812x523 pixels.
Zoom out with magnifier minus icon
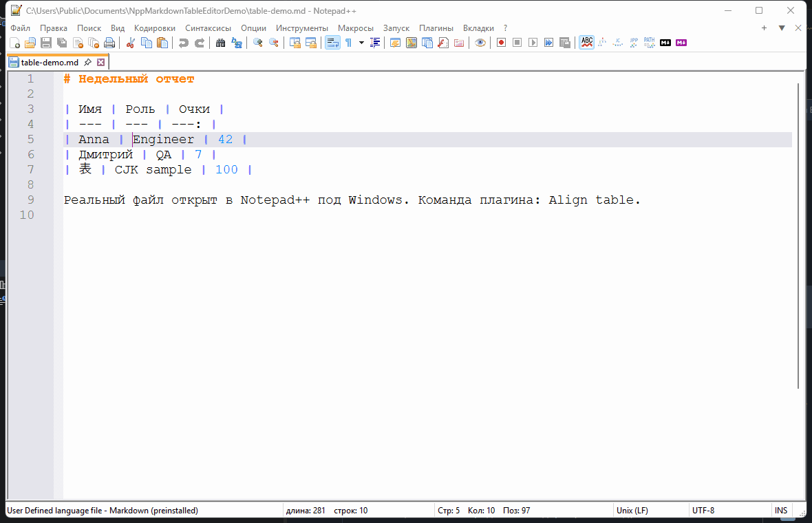coord(273,43)
